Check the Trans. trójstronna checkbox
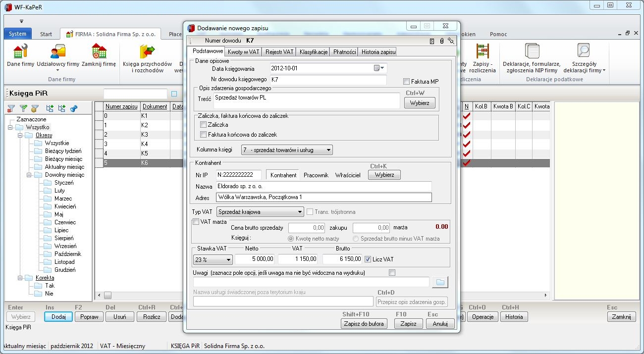This screenshot has width=644, height=354. (310, 212)
